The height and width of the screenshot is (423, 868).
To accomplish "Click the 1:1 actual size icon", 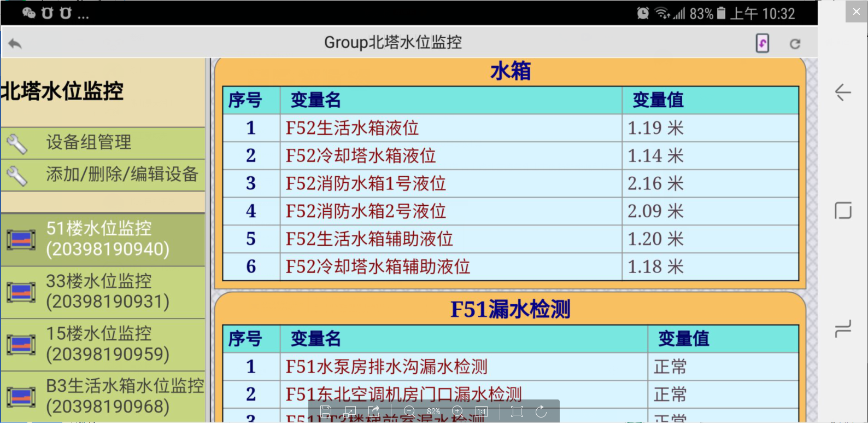I will point(482,412).
